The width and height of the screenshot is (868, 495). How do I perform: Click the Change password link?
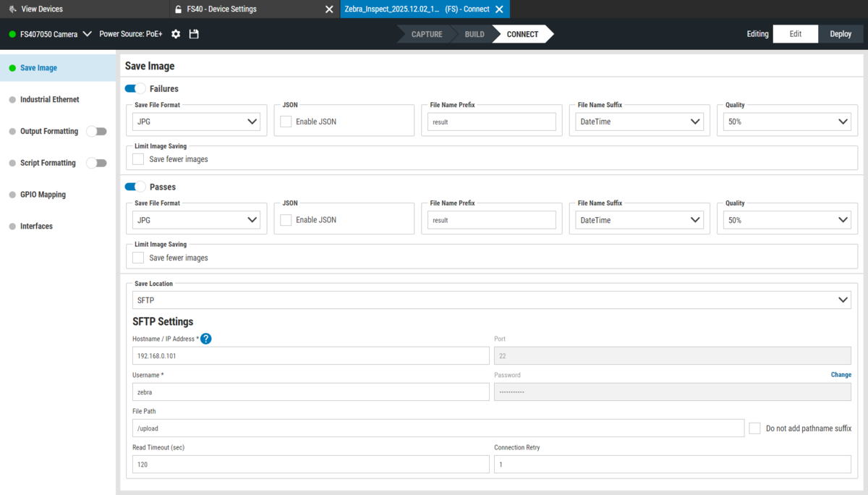pos(841,375)
